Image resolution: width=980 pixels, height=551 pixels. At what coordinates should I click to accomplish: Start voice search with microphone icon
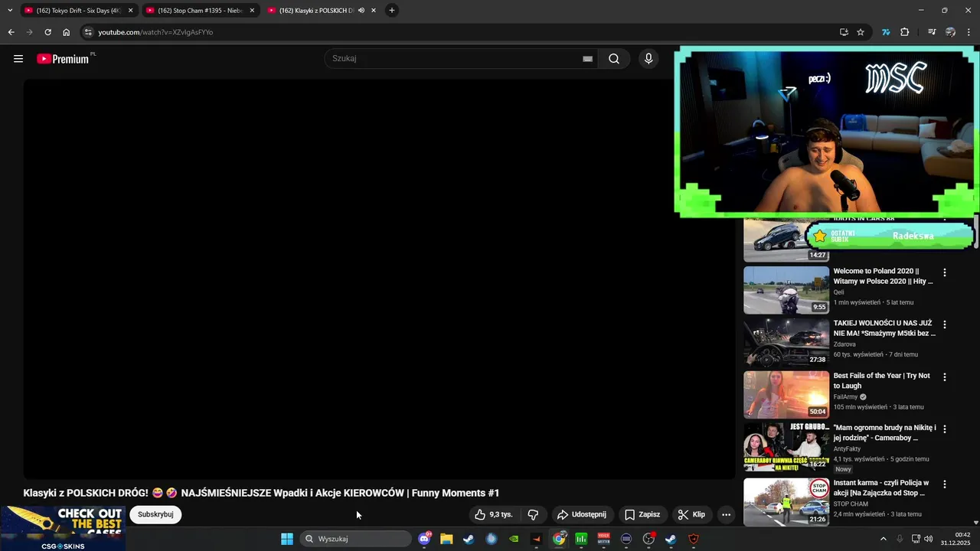pyautogui.click(x=648, y=59)
